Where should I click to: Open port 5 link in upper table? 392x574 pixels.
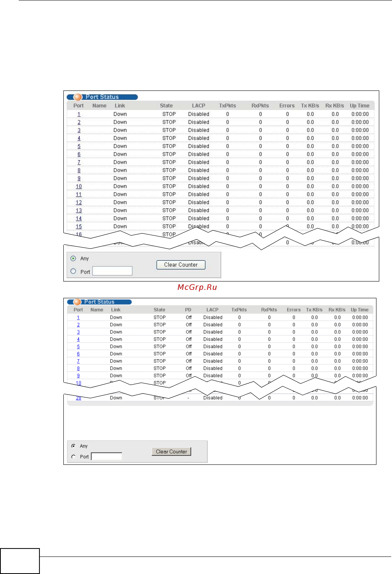(x=79, y=146)
